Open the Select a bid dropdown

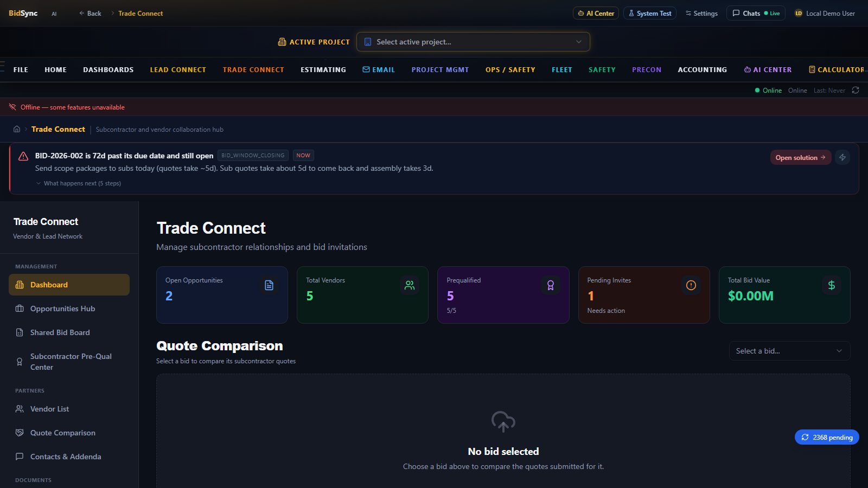(x=789, y=351)
